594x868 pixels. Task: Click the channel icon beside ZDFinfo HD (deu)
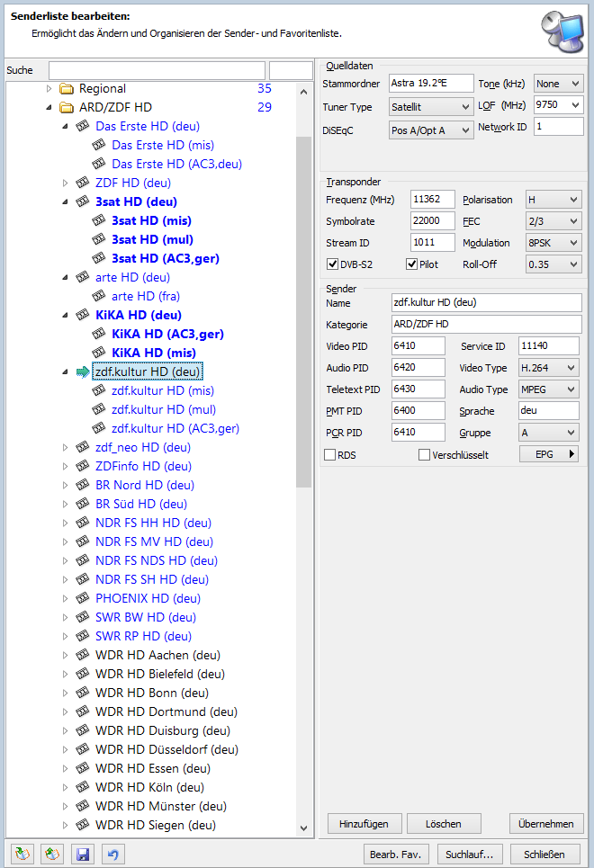point(83,466)
